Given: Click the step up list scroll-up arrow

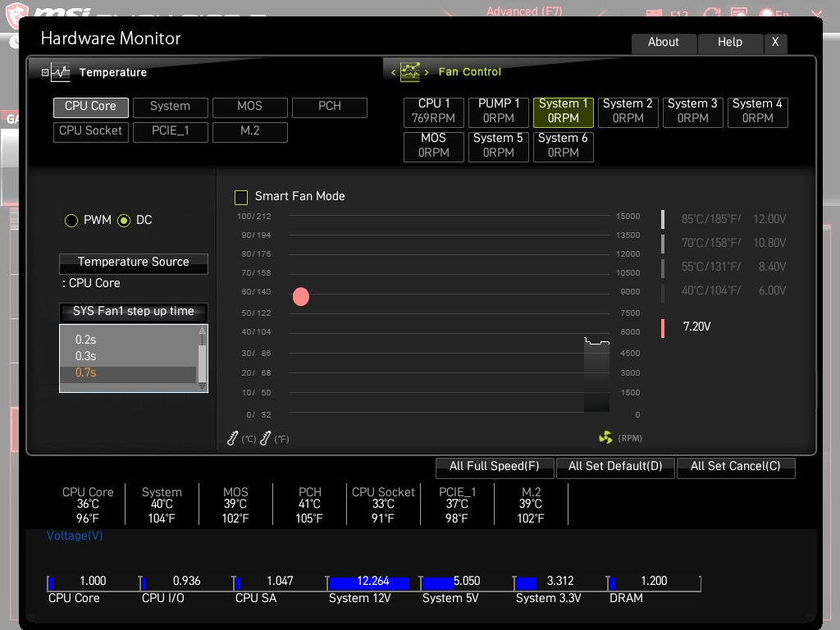Looking at the screenshot, I should tap(202, 330).
